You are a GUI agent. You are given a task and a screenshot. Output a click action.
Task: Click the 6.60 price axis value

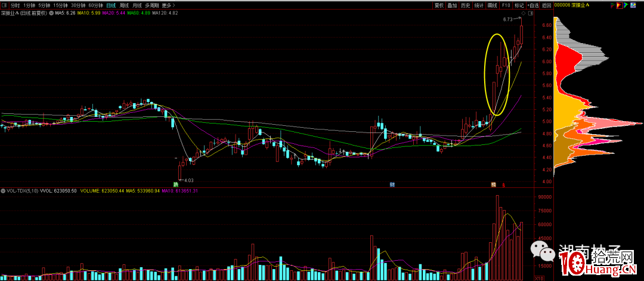pyautogui.click(x=546, y=26)
